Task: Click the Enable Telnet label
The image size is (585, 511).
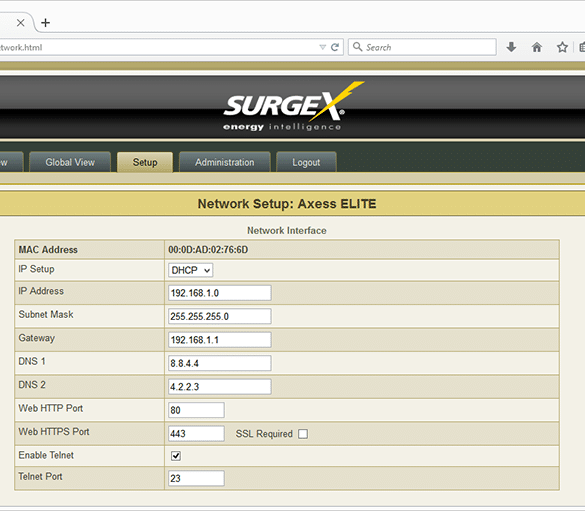Action: coord(46,455)
